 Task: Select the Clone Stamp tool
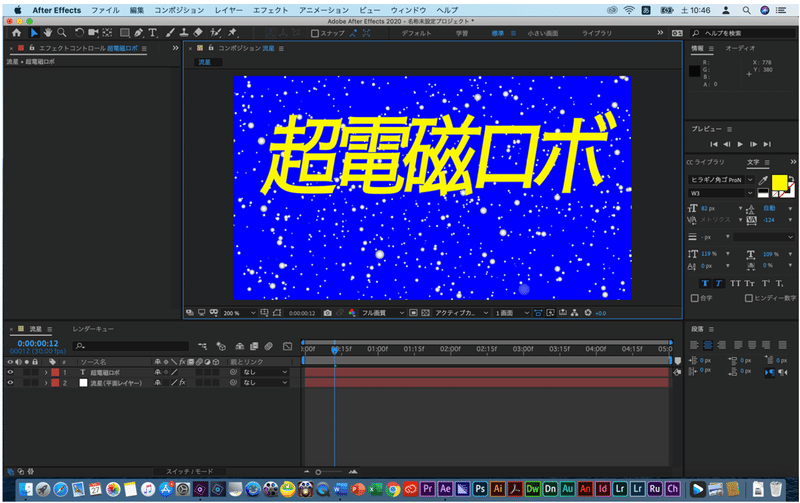pyautogui.click(x=184, y=33)
